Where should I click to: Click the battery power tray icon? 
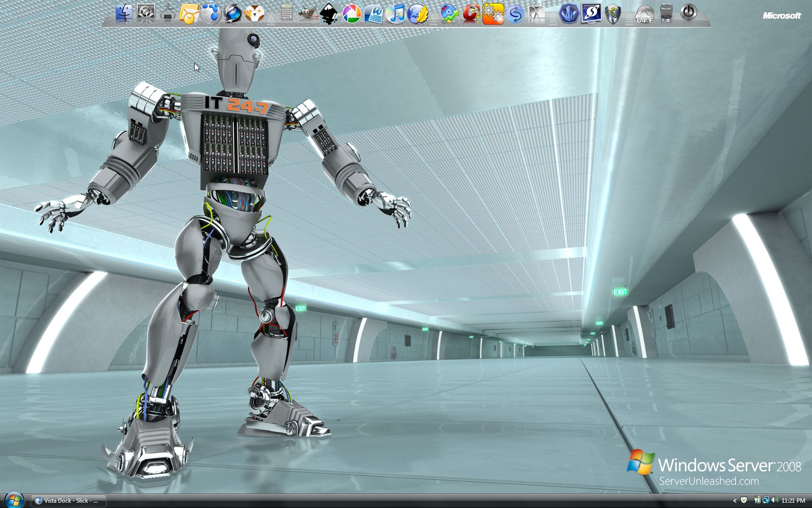pos(757,500)
